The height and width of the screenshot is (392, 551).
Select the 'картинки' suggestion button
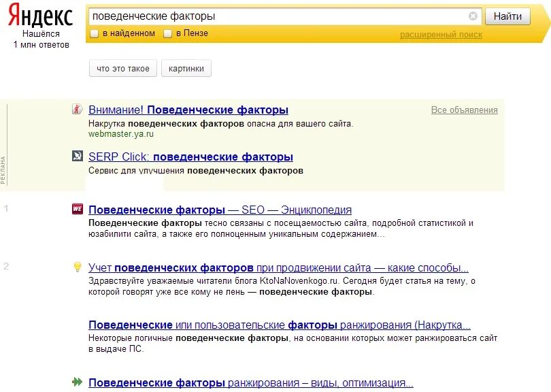click(186, 69)
